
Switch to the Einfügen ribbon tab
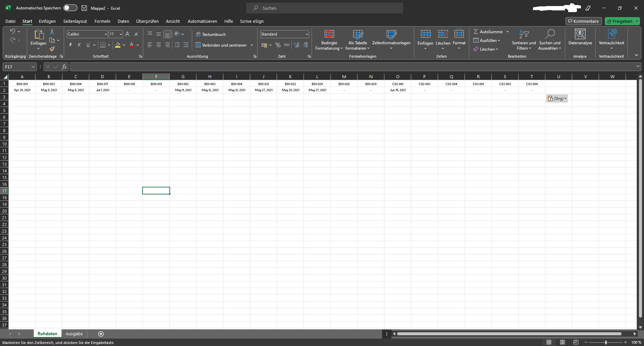(47, 21)
